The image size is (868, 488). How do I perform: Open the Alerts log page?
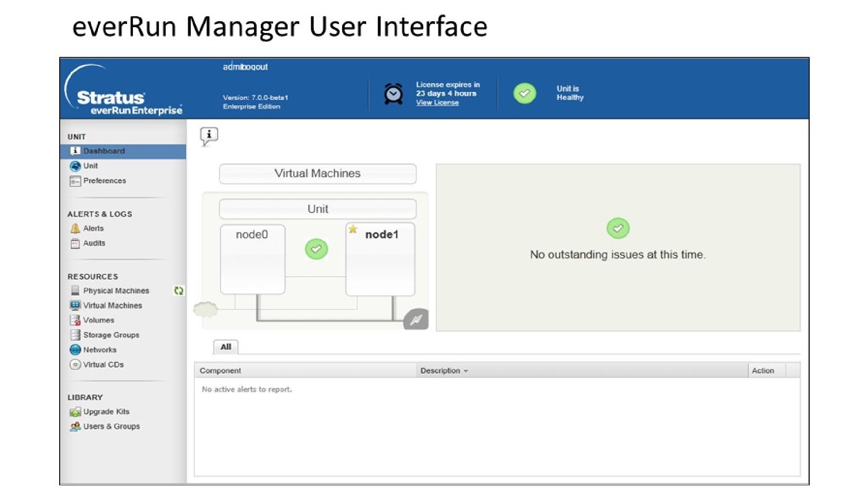pyautogui.click(x=93, y=229)
